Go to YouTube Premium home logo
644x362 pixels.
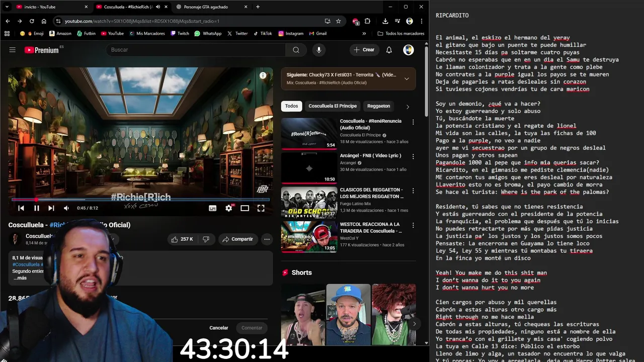(42, 50)
